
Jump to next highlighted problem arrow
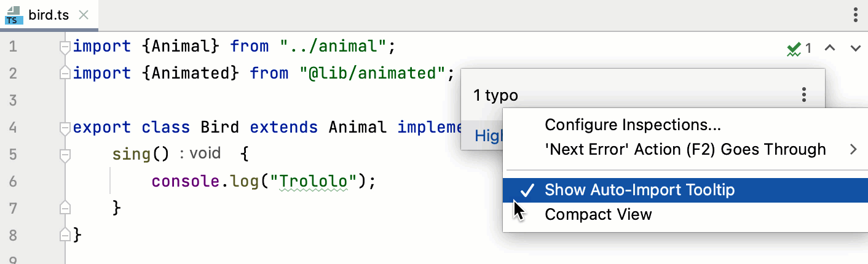(855, 48)
